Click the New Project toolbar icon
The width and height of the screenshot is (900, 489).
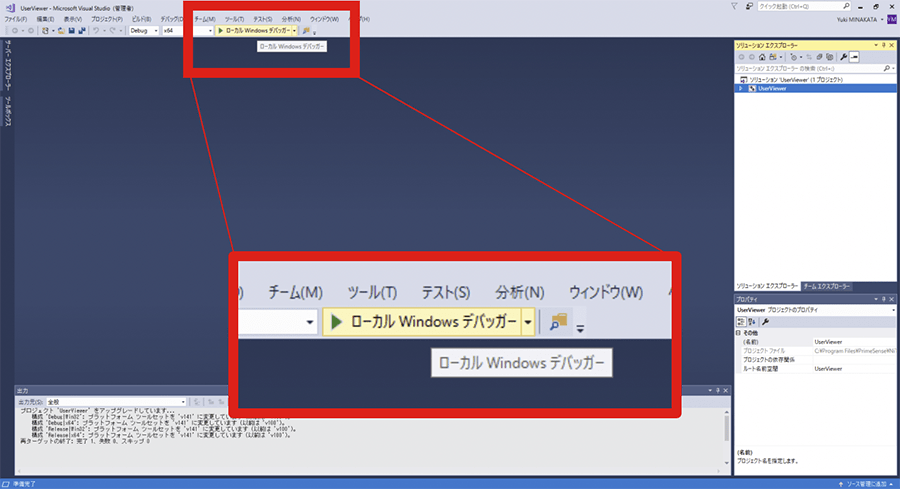coord(45,30)
